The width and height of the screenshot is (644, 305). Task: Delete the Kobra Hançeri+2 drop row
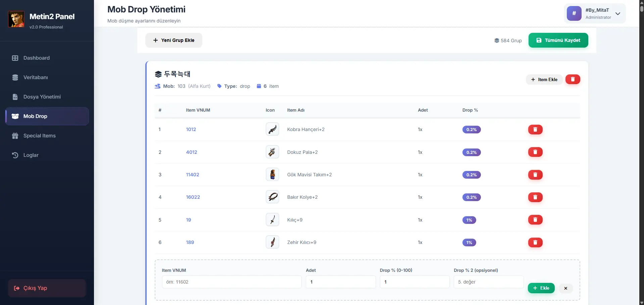[x=535, y=129]
